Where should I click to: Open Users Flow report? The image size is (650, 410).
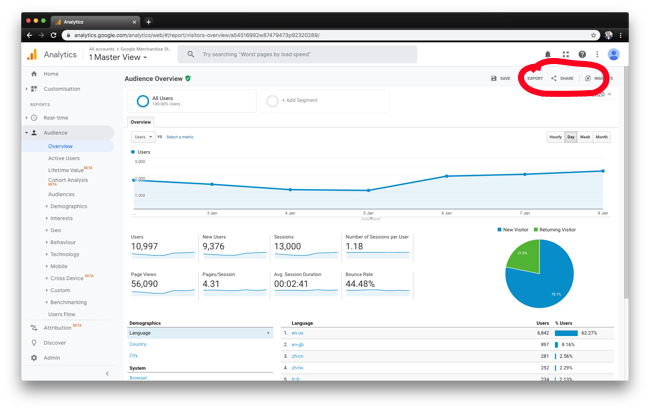tap(61, 315)
